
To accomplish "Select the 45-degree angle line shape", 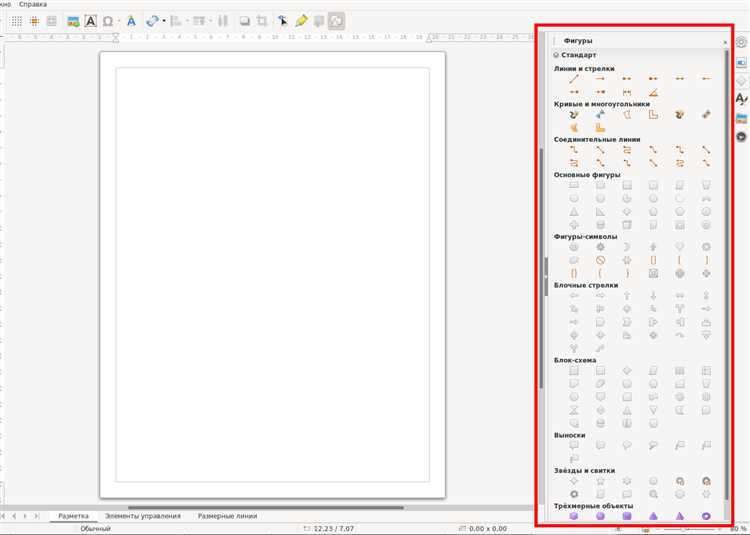I will click(653, 92).
